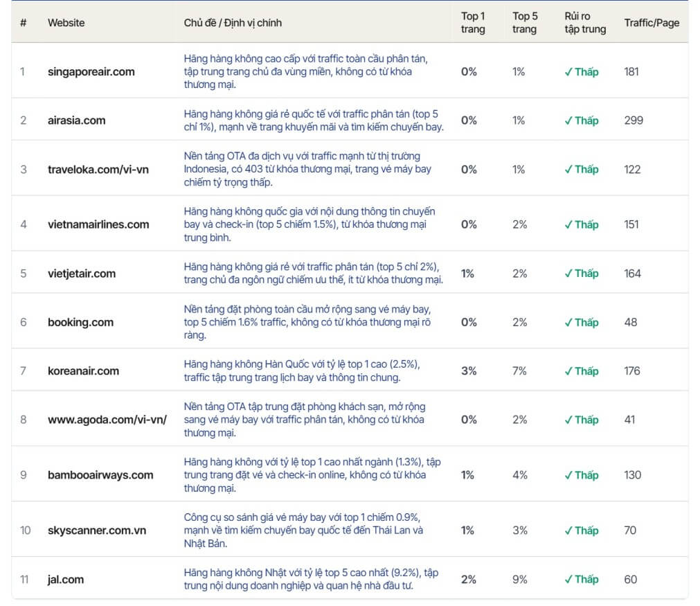Screen dimensions: 700x606
Task: Click the Thấp risk badge for koreanair.com
Action: 581,371
